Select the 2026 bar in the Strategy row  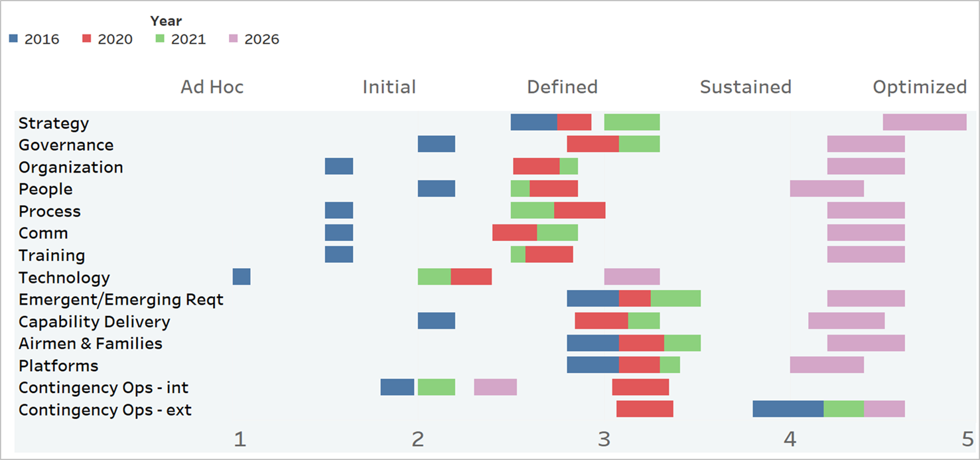[924, 122]
